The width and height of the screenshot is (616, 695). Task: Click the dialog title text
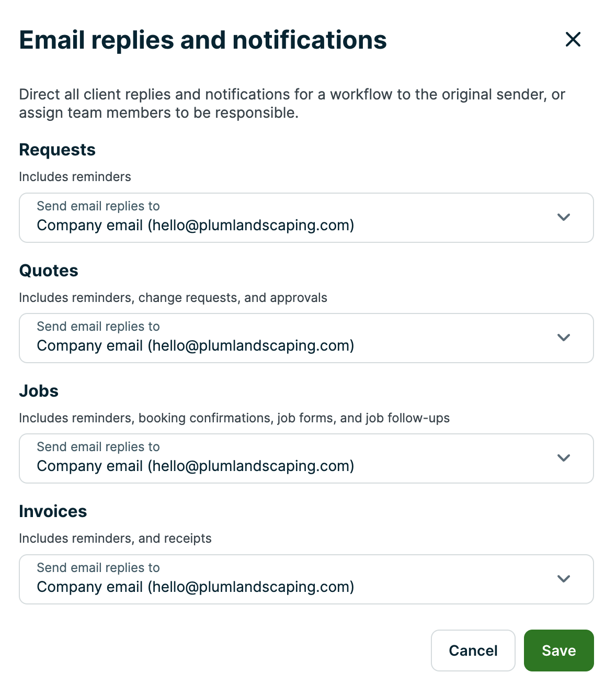[203, 40]
